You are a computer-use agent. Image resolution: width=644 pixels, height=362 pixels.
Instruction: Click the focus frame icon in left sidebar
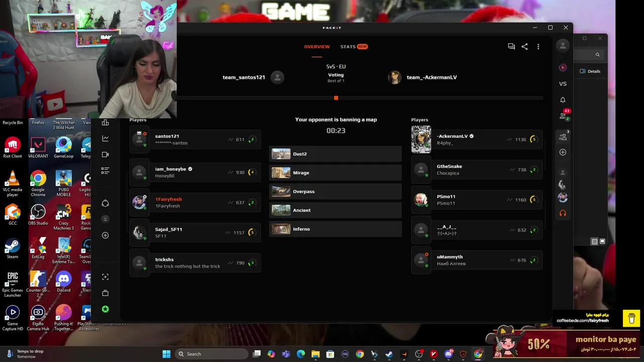point(105,277)
